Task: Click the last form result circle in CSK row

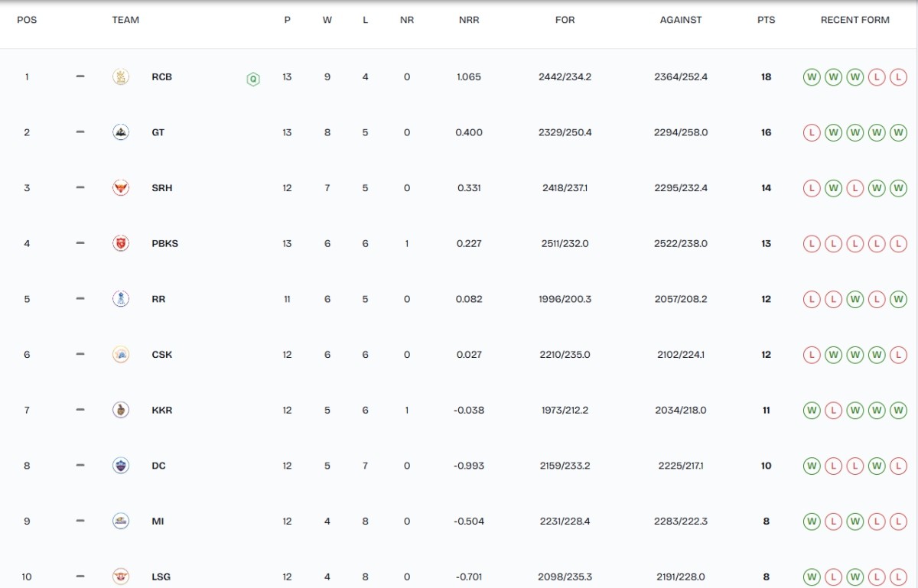Action: (x=898, y=355)
